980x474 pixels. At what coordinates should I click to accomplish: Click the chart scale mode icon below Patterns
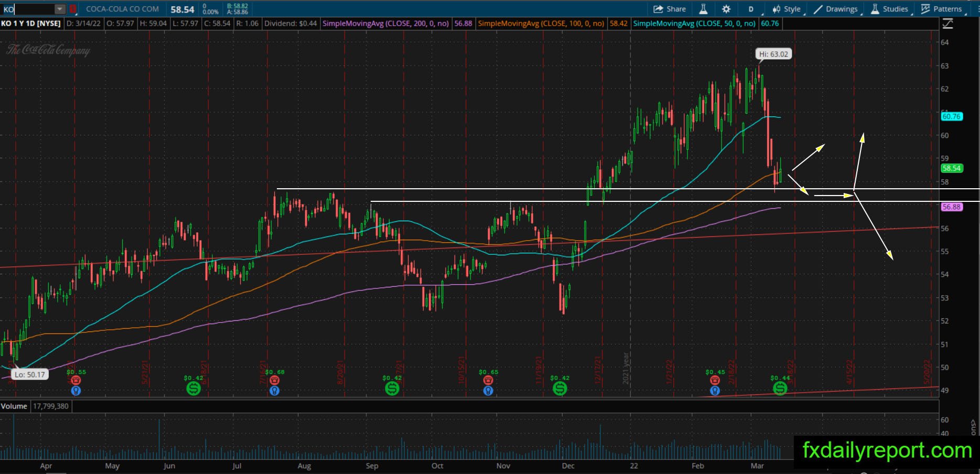pyautogui.click(x=947, y=24)
